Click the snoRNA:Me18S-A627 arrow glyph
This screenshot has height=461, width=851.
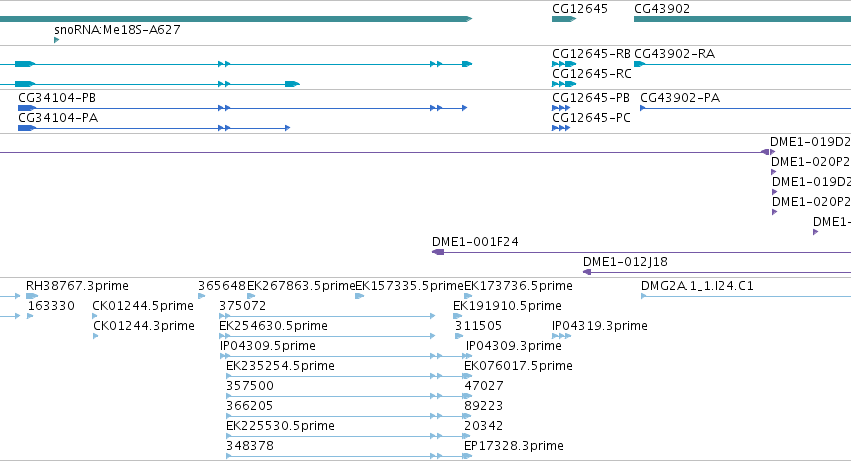coord(56,40)
